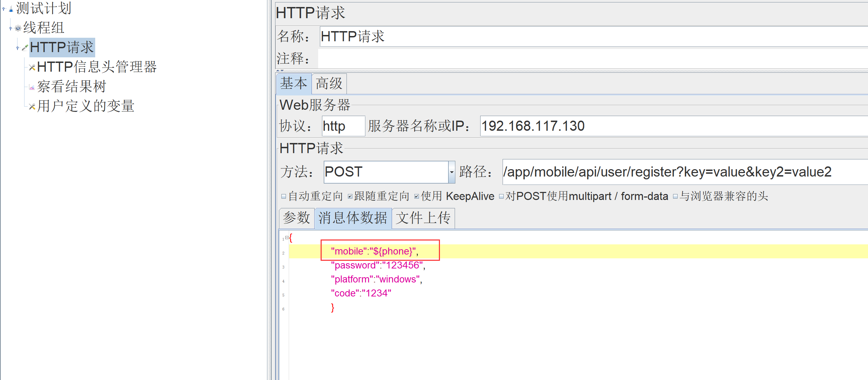
Task: Collapse the 线程组 tree node
Action: (10, 28)
